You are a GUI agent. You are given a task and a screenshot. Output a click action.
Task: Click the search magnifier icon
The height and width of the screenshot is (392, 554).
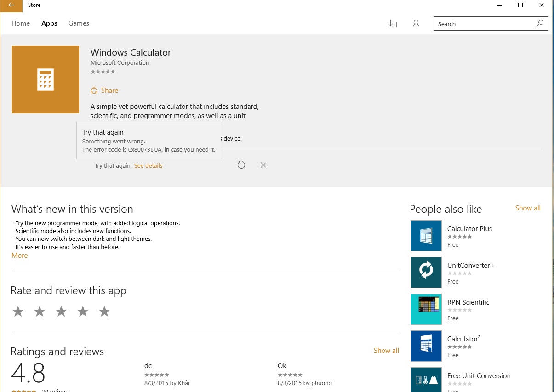point(540,24)
